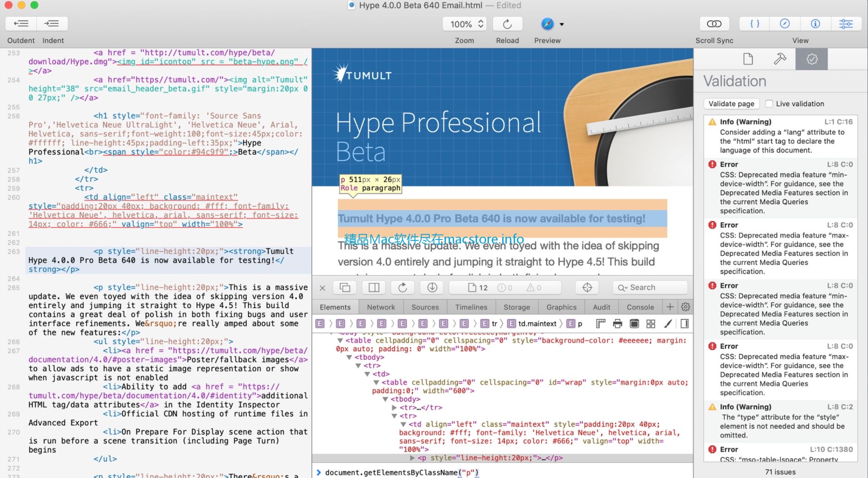Click the highlighted Beta 640 paragraph in preview
The width and height of the screenshot is (868, 478).
click(502, 218)
